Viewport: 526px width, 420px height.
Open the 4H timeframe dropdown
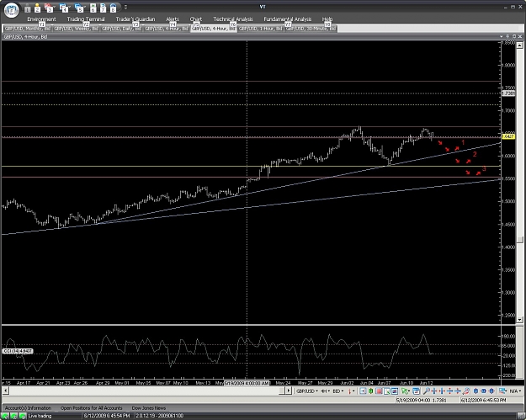(x=325, y=391)
